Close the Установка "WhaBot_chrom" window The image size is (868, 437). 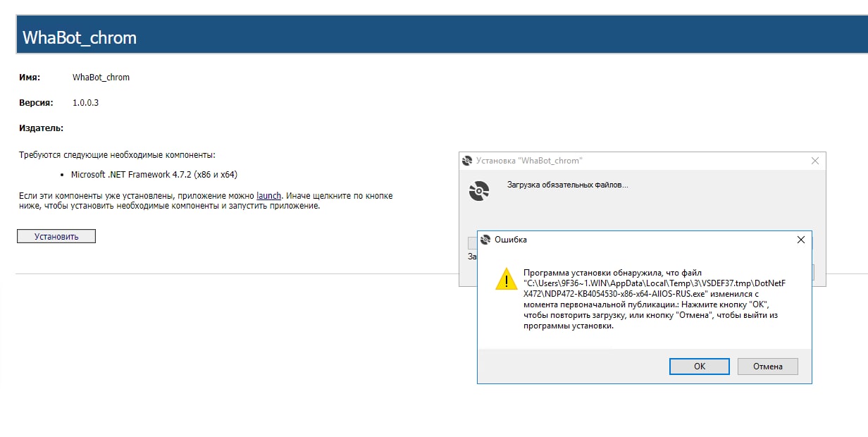(815, 161)
